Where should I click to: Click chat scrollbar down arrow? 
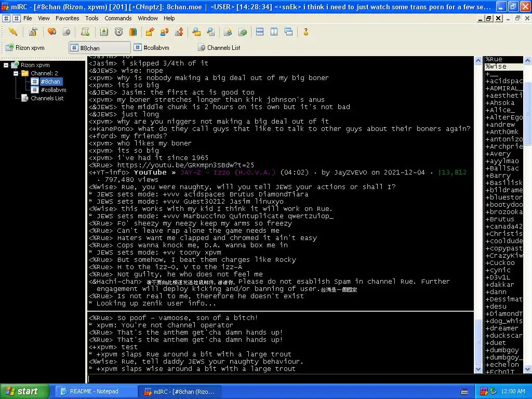pyautogui.click(x=478, y=369)
